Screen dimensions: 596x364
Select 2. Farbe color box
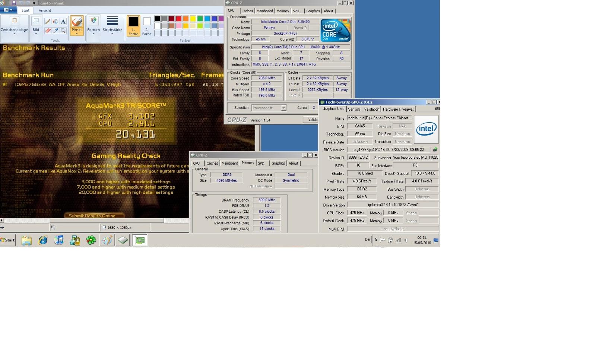[147, 26]
